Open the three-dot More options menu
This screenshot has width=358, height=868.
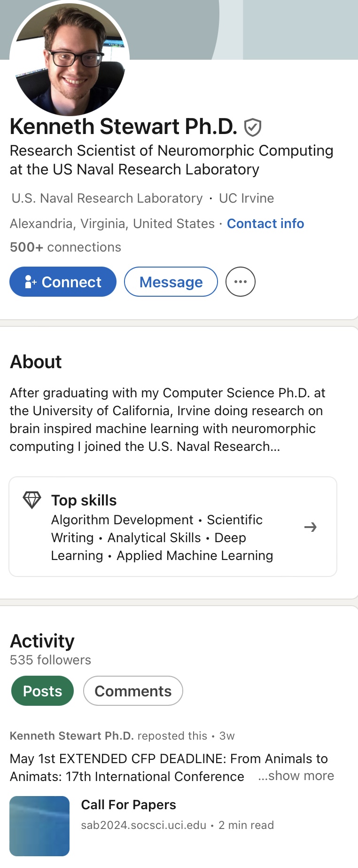pos(241,282)
